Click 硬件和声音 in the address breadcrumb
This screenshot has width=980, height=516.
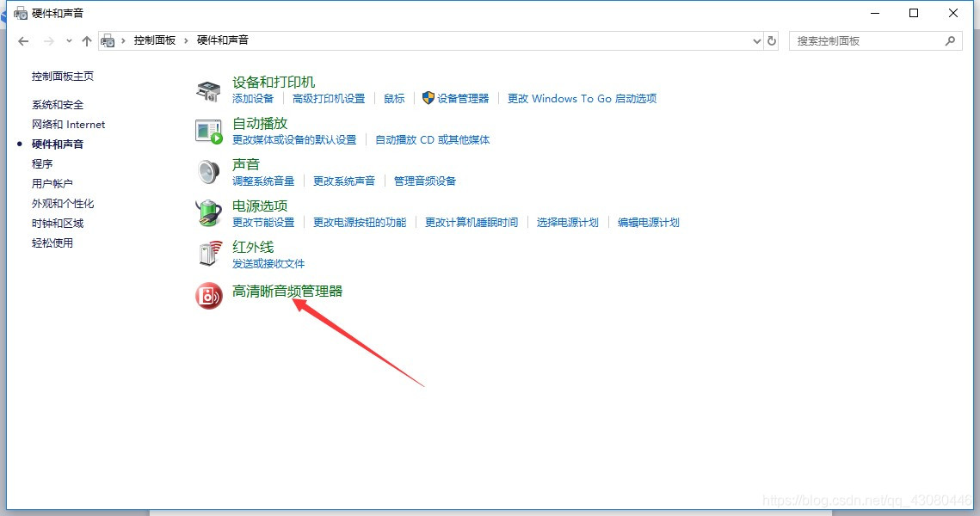tap(223, 40)
